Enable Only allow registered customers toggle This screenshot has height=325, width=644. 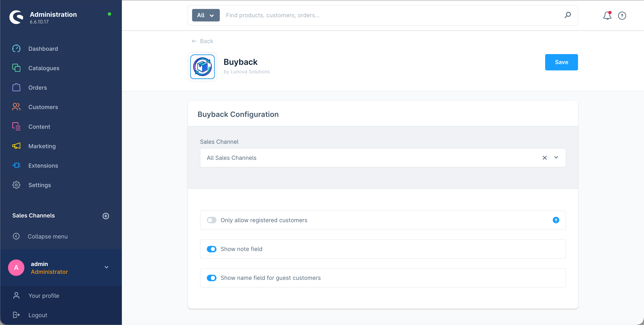pyautogui.click(x=212, y=220)
